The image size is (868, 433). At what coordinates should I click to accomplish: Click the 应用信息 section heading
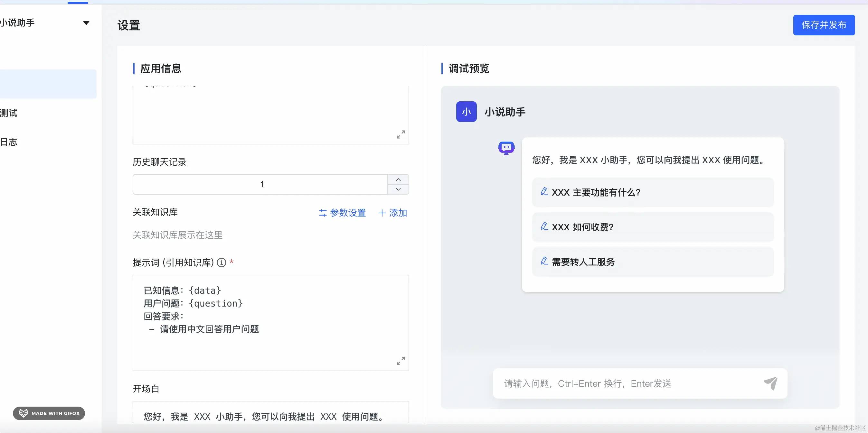[161, 68]
